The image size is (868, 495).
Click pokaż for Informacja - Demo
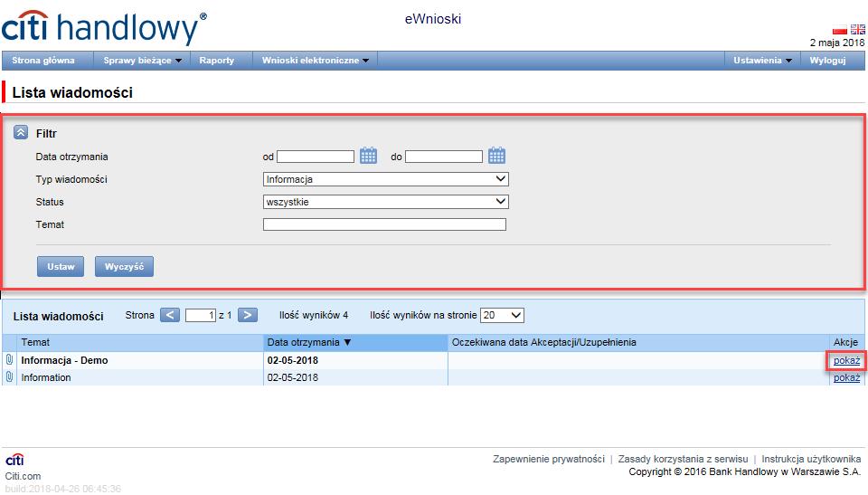coord(846,360)
